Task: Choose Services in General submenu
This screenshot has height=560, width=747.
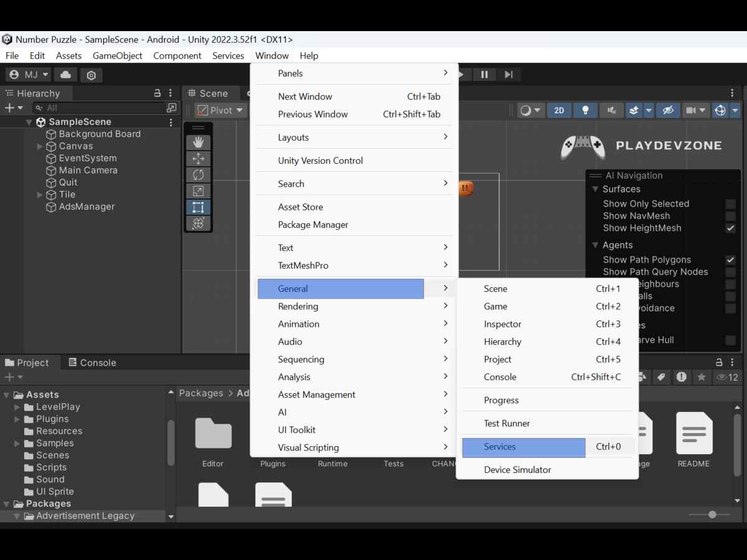Action: click(524, 447)
